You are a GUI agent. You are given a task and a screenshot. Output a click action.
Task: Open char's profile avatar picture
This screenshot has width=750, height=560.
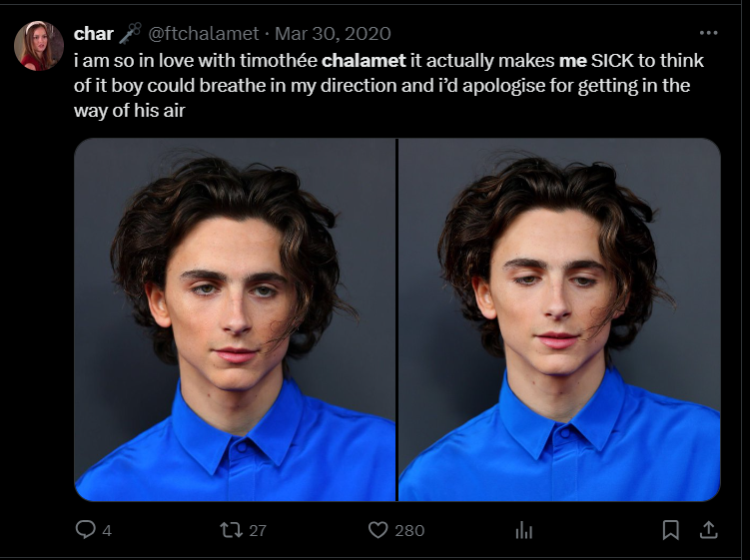(x=39, y=46)
